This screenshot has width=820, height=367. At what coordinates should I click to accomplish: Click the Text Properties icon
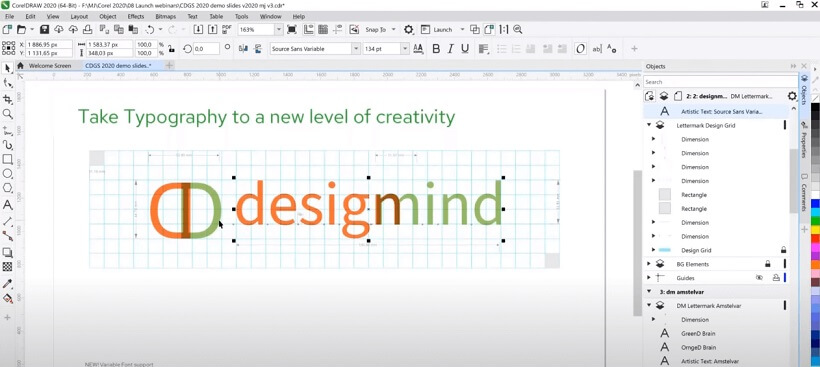(x=611, y=49)
